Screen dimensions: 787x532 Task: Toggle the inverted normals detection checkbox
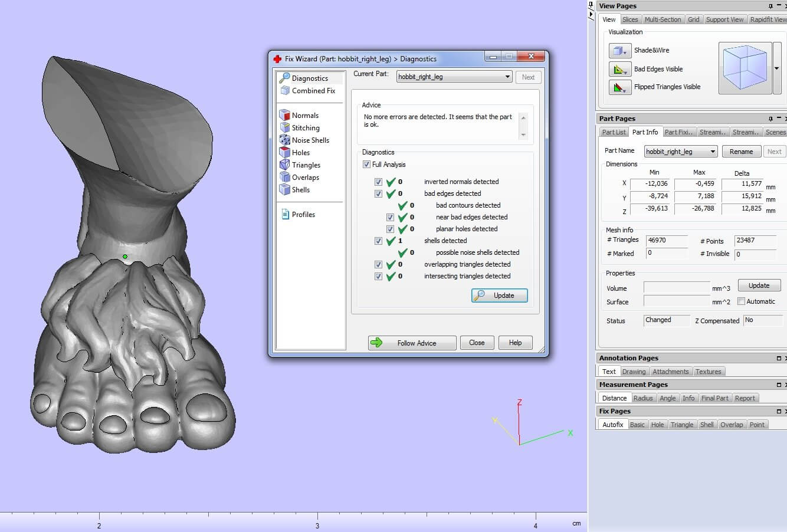[378, 182]
